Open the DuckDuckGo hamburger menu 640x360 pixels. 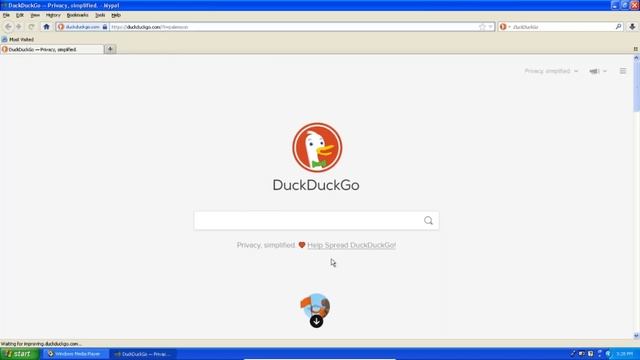tap(623, 71)
